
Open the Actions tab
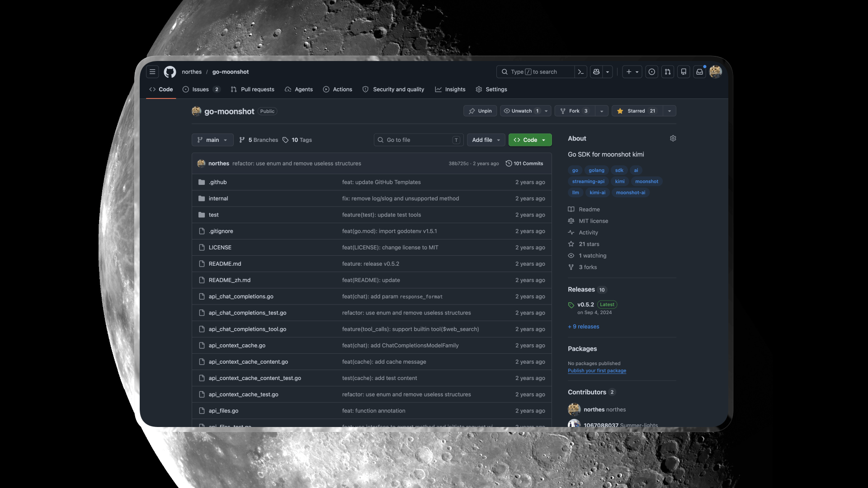pyautogui.click(x=338, y=89)
